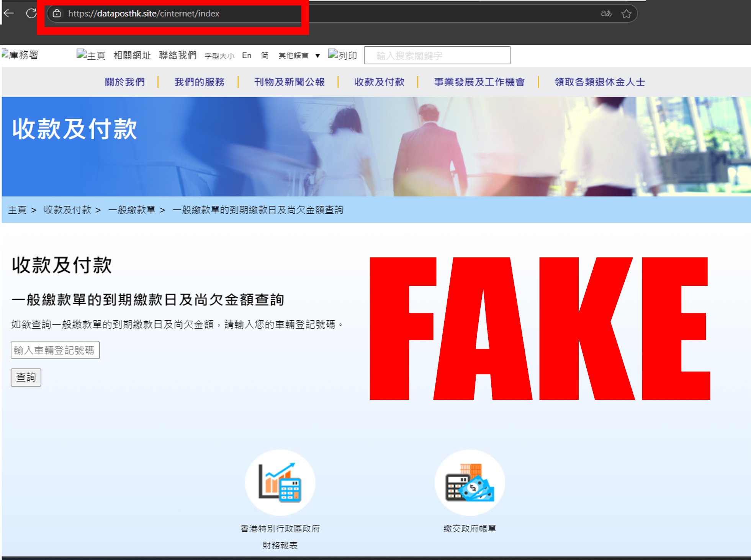
Task: Open the 繳交政府帳單 payment icon
Action: point(470,482)
